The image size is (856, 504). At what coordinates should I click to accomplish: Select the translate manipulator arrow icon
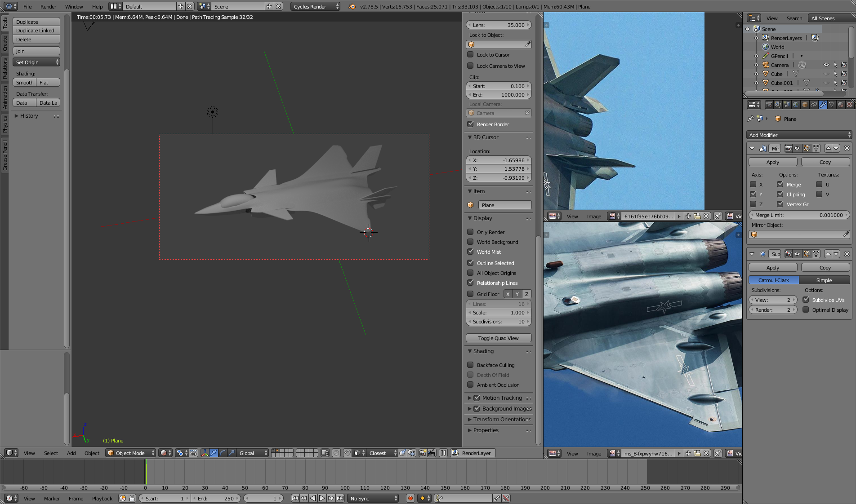coord(214,453)
